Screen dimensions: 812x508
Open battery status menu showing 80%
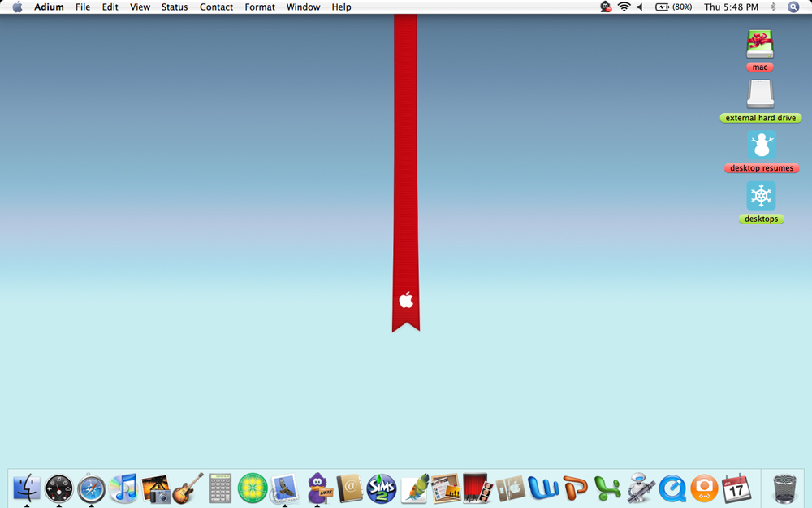pos(674,7)
